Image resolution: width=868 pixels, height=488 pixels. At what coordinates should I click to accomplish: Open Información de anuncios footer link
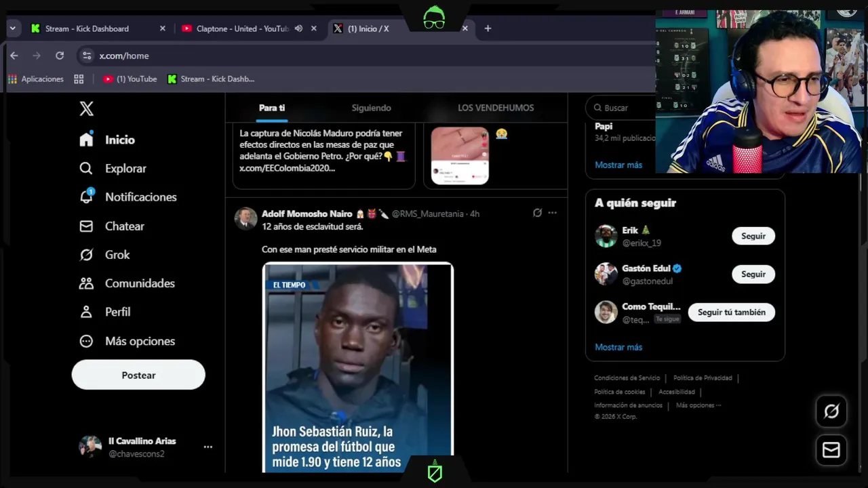628,405
